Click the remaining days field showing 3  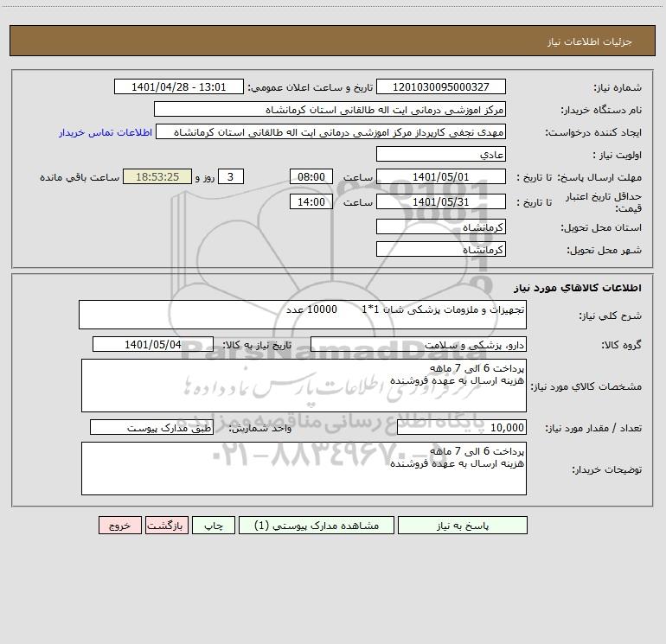(231, 176)
